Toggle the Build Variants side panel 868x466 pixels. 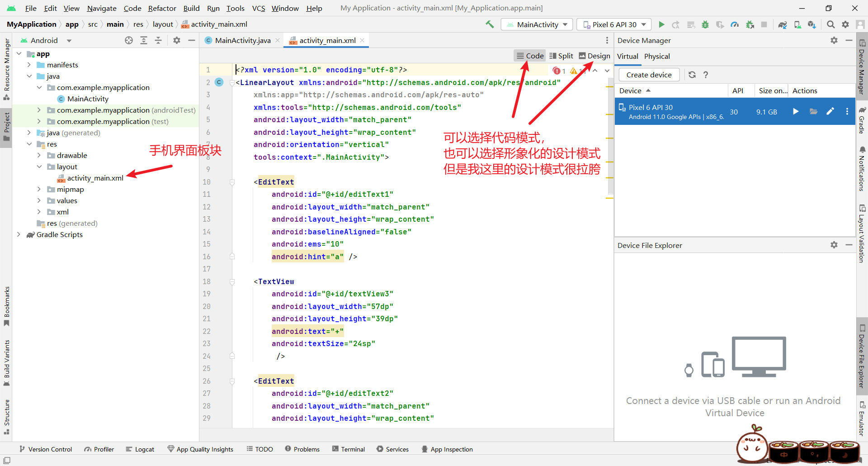click(x=6, y=363)
